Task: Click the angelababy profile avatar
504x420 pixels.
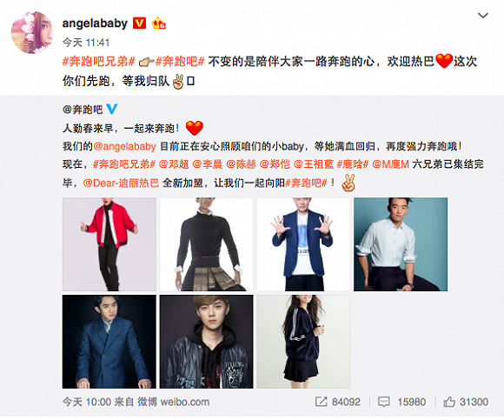Action: pos(32,32)
